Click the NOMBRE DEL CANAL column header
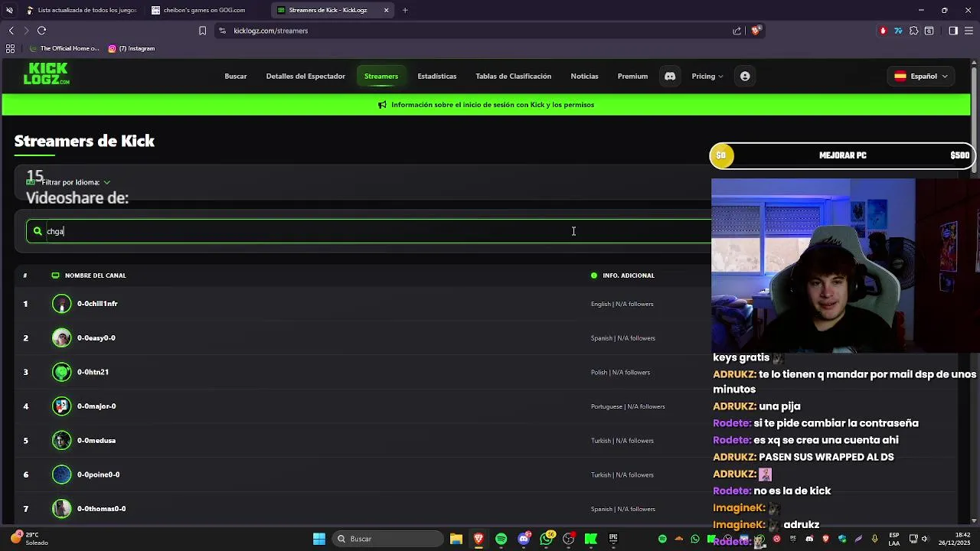980x551 pixels. click(89, 275)
